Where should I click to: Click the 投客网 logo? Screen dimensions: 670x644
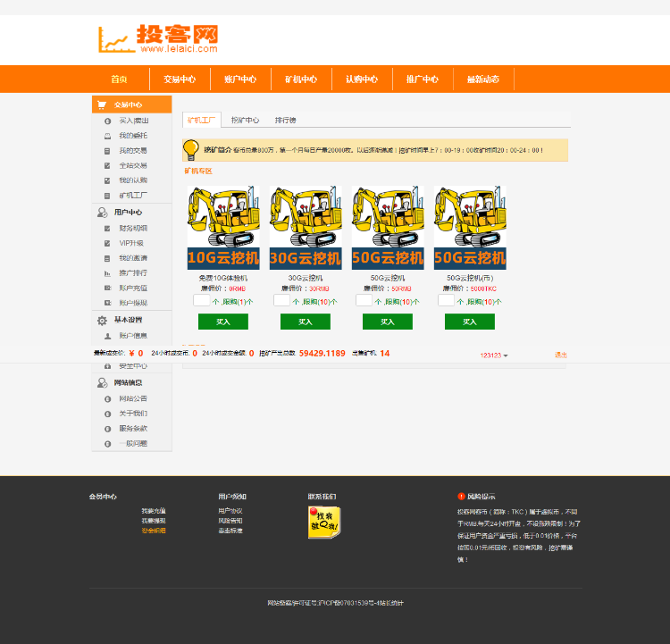point(157,39)
